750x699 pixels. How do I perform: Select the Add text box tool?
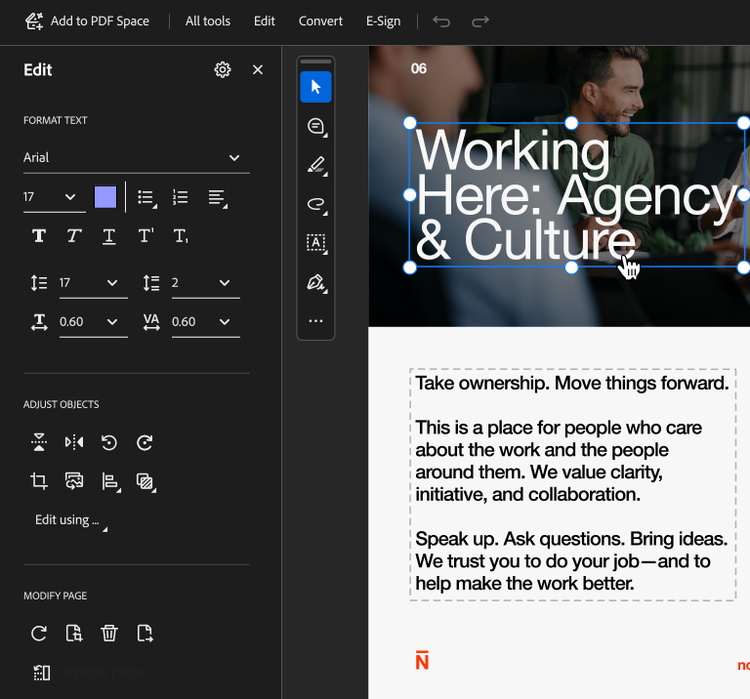coord(316,244)
